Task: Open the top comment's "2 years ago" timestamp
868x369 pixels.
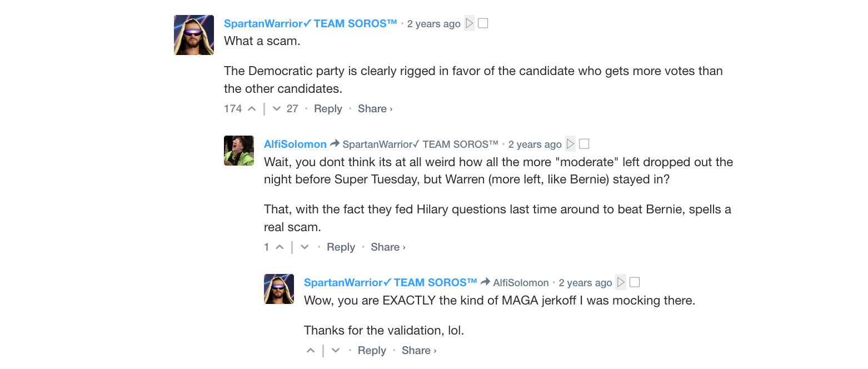Action: (x=433, y=24)
